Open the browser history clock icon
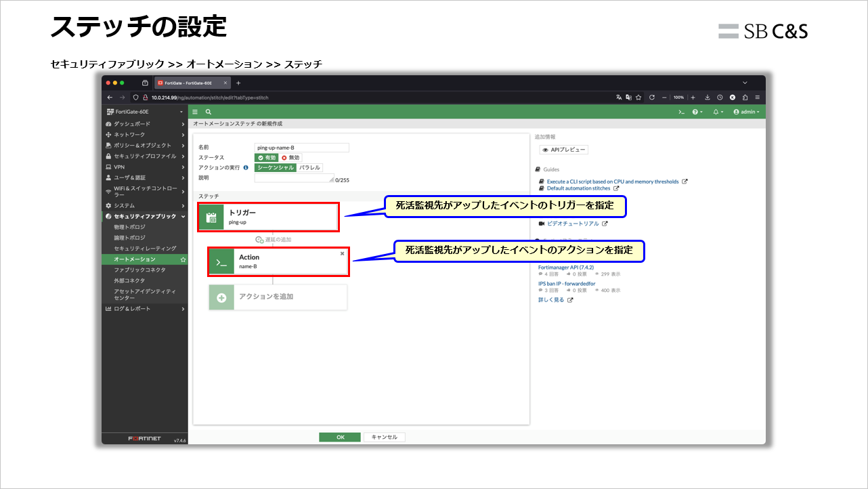The image size is (868, 489). (x=720, y=98)
